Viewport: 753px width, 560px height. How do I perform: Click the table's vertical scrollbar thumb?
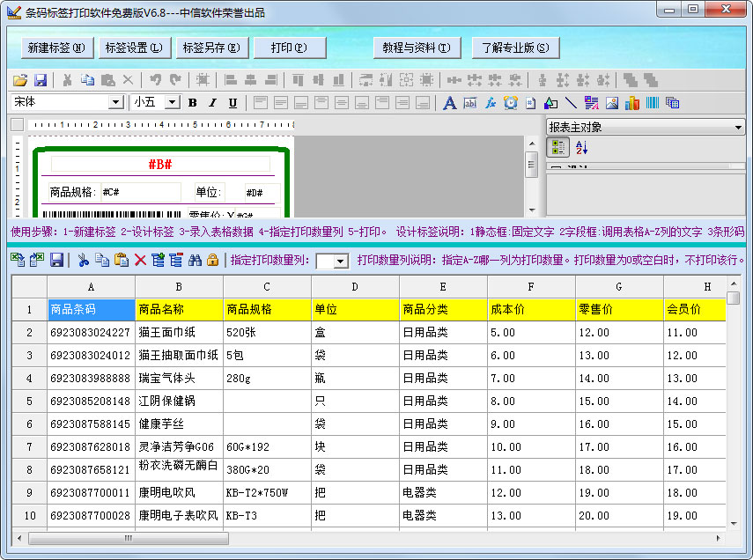(734, 298)
